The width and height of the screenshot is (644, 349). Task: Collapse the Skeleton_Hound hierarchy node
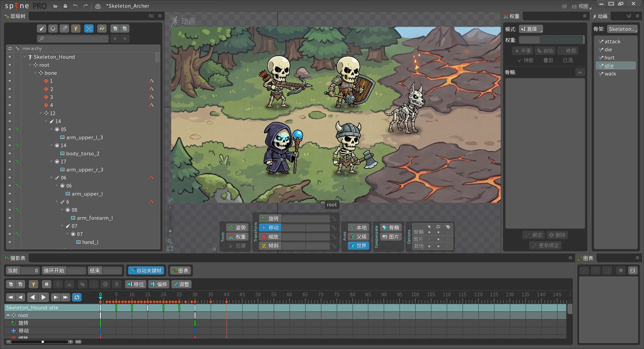(23, 56)
